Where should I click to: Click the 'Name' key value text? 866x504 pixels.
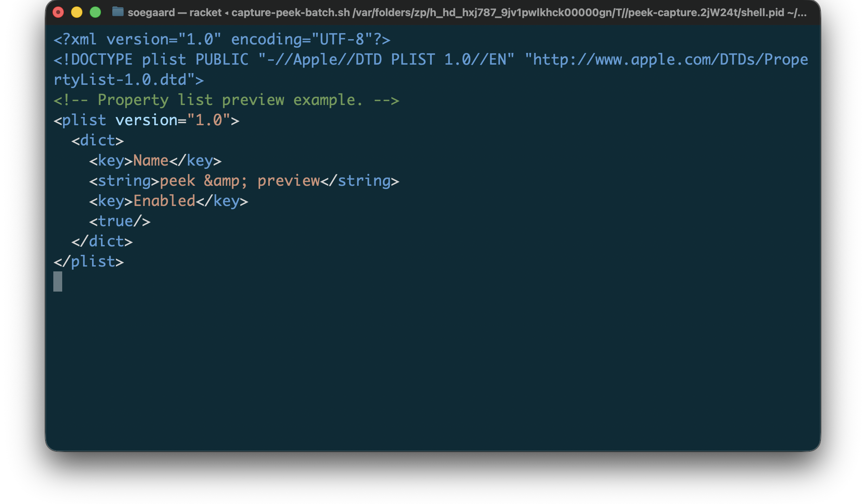point(151,161)
